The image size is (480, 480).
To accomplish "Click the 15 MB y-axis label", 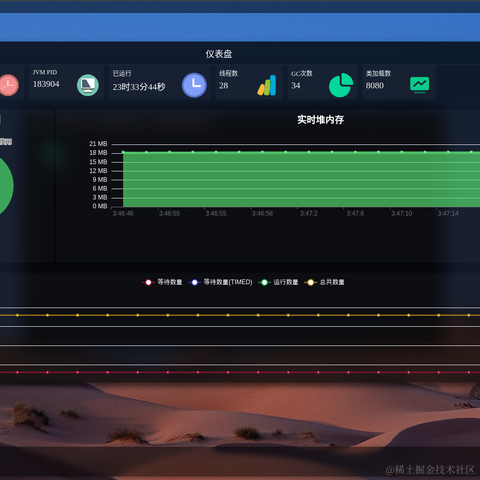I will [x=98, y=162].
